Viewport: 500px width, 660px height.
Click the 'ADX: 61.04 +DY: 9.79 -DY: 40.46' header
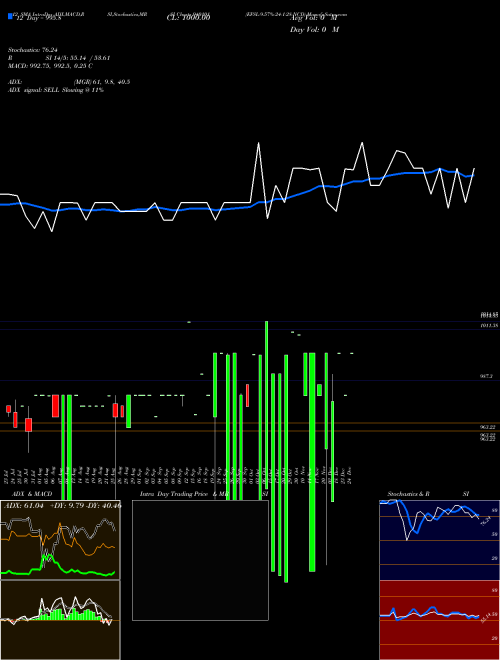coord(63,506)
